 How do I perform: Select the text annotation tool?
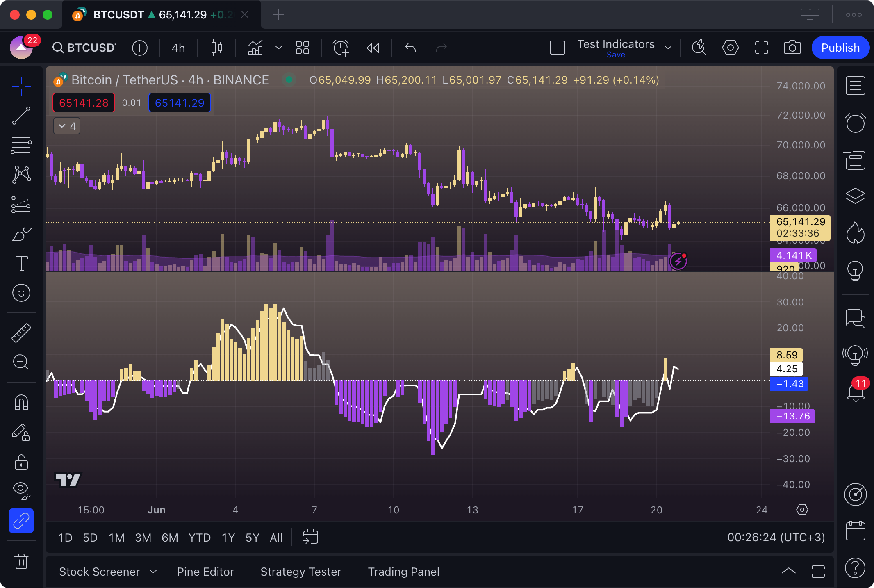21,263
